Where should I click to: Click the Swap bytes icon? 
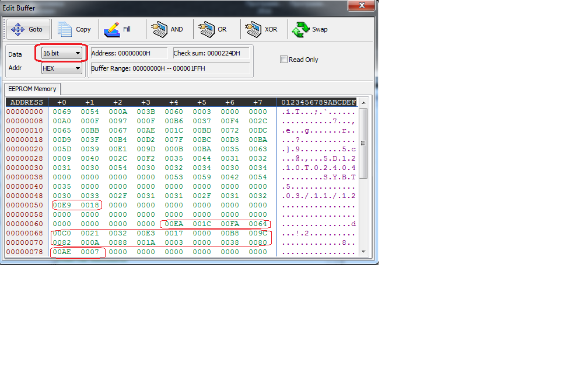coord(300,29)
